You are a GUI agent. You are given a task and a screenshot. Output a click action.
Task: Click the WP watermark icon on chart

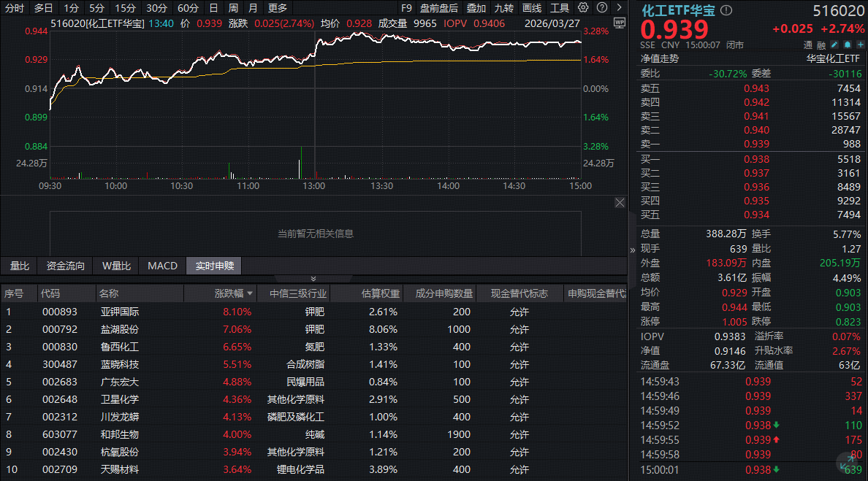pos(620,23)
